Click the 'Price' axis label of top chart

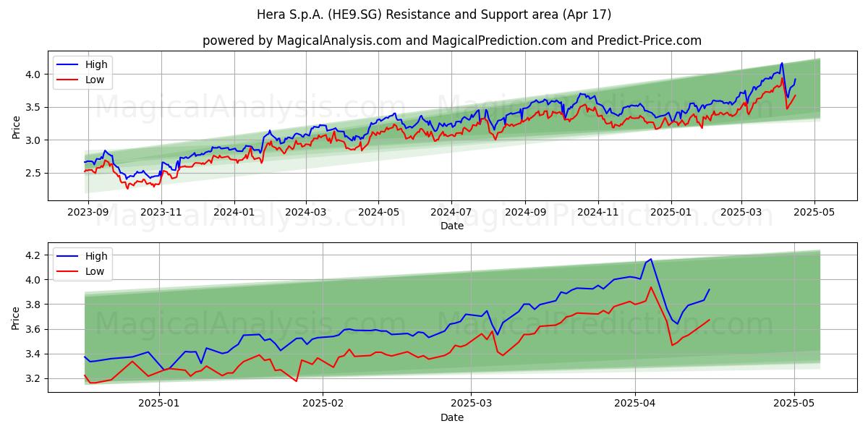(x=16, y=125)
